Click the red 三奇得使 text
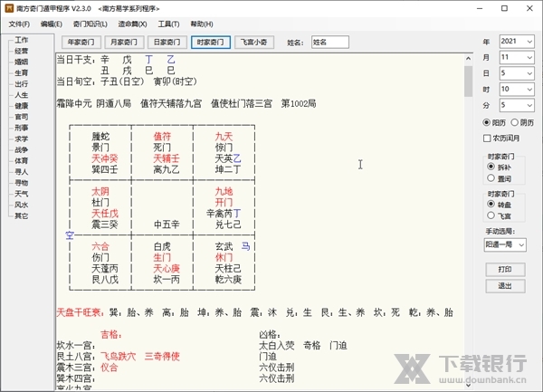Image resolution: width=543 pixels, height=392 pixels. (162, 357)
